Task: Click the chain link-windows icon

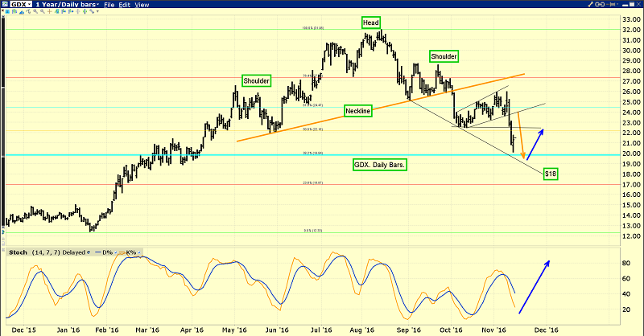Action: tap(600, 4)
